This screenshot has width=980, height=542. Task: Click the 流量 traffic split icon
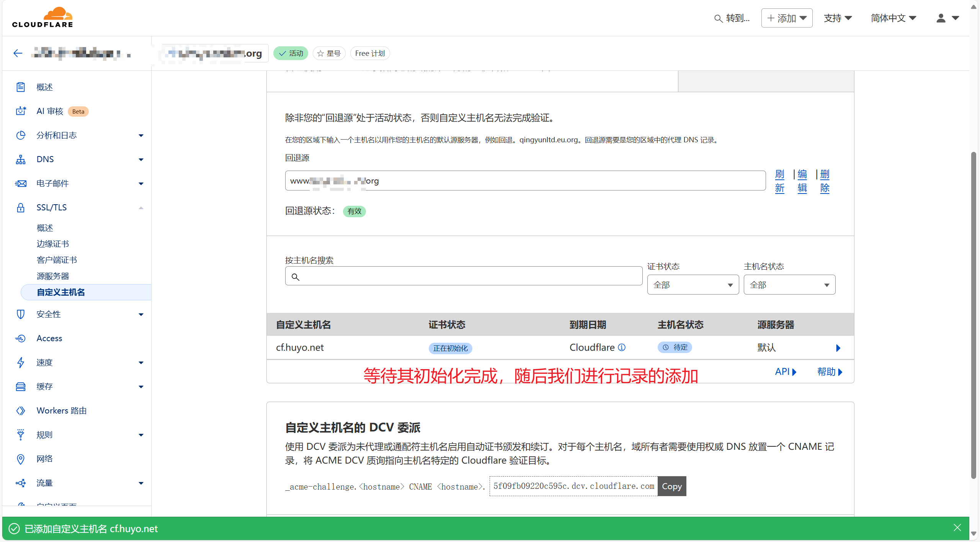(21, 483)
